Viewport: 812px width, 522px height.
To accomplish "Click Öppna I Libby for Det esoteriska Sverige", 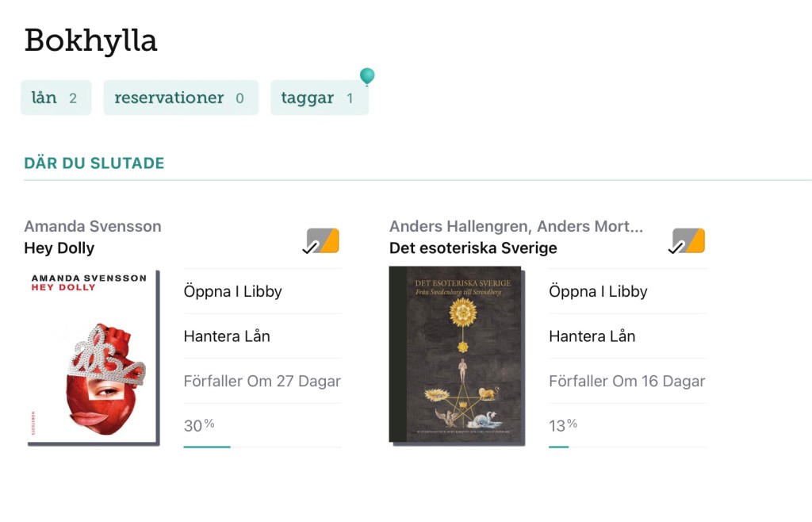I will 598,291.
